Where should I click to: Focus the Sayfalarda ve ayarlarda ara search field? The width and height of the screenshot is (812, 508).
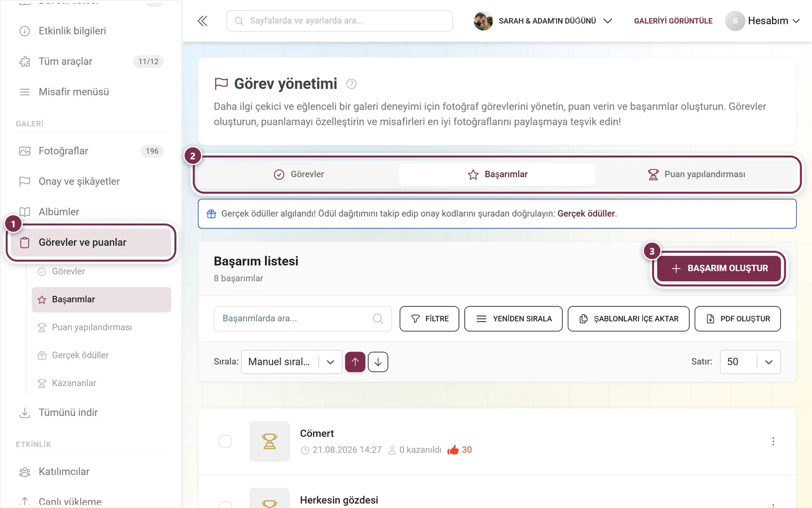[339, 21]
